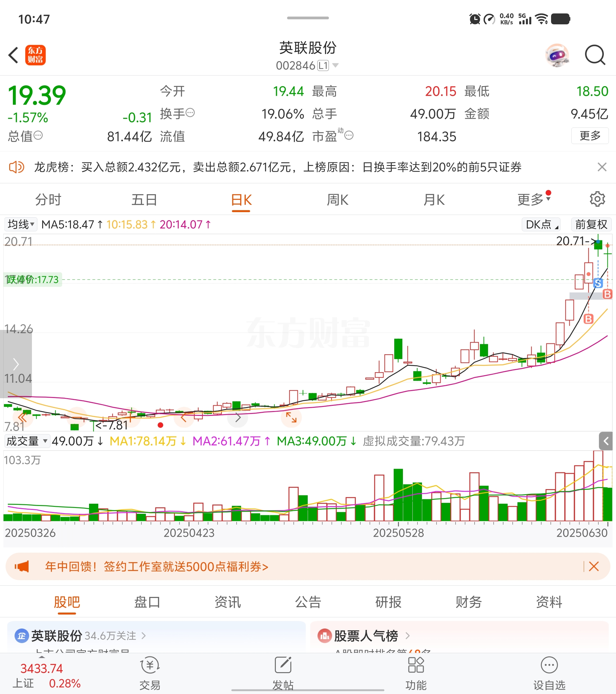The image size is (616, 694).
Task: Tap the turnover rate info icon
Action: (x=190, y=113)
